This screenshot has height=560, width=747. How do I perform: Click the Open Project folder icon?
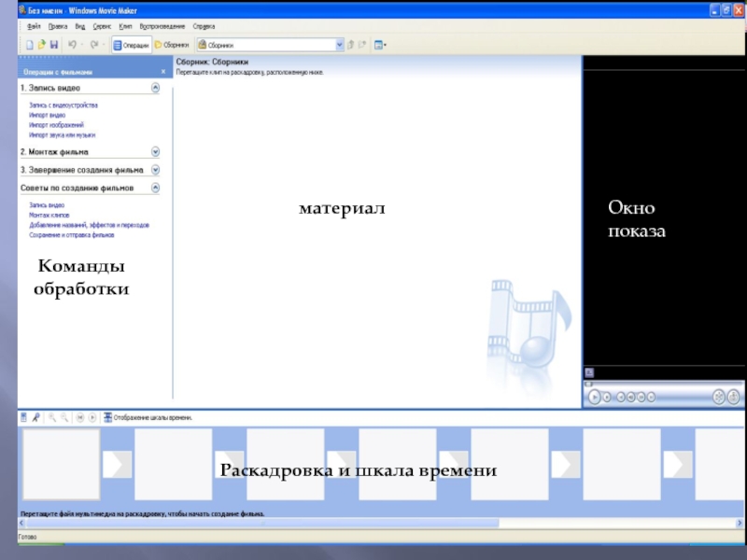click(41, 44)
